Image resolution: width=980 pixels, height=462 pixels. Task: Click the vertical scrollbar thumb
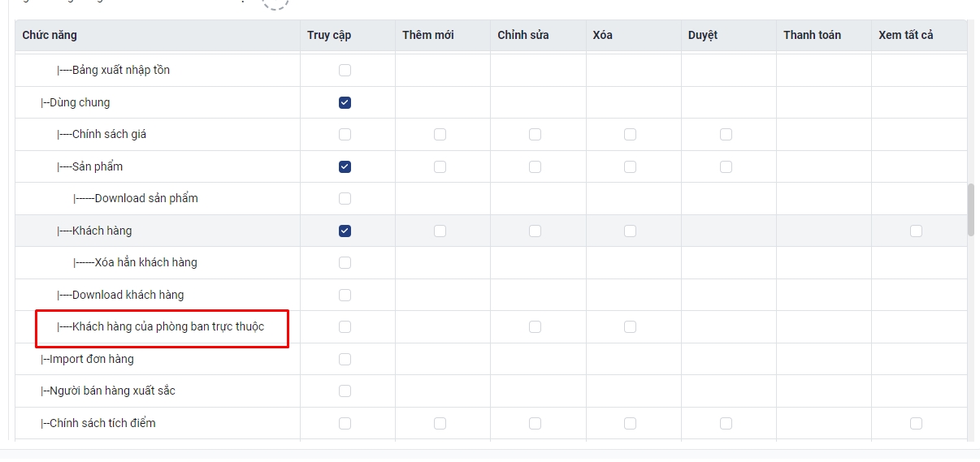point(970,209)
